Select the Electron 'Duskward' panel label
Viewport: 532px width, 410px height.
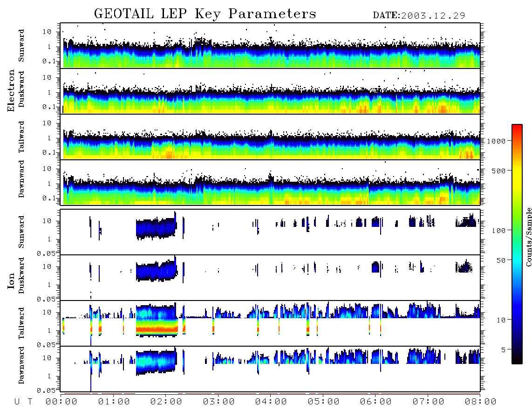point(21,89)
